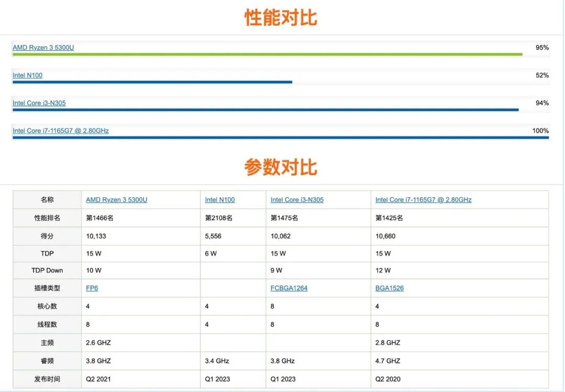
Task: Click the 性能对比 heading
Action: click(281, 17)
